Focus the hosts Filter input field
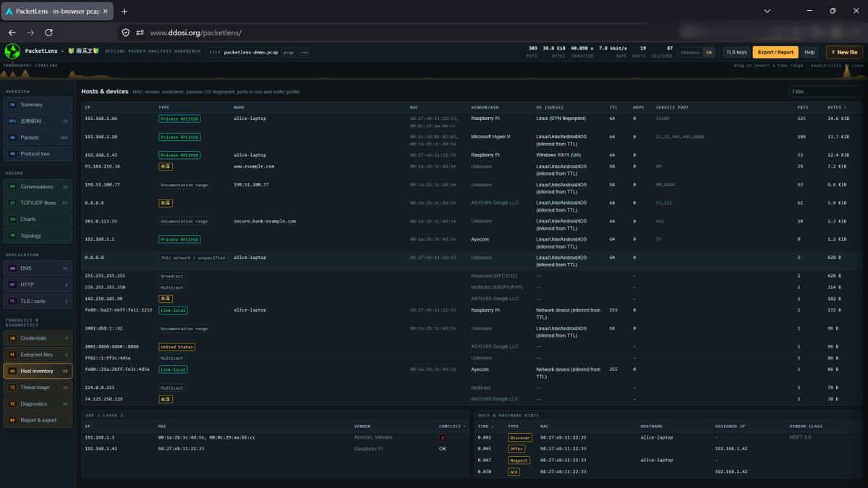 coord(825,92)
